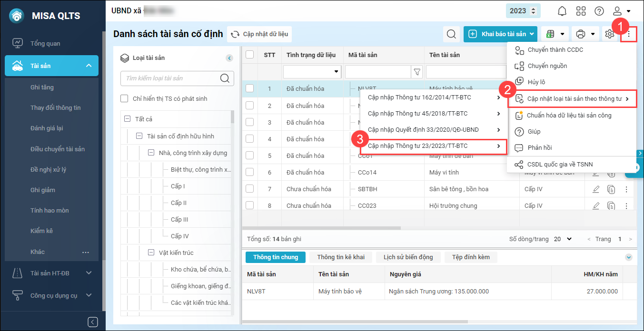Open the apps grid icon
644x331 pixels.
[581, 11]
